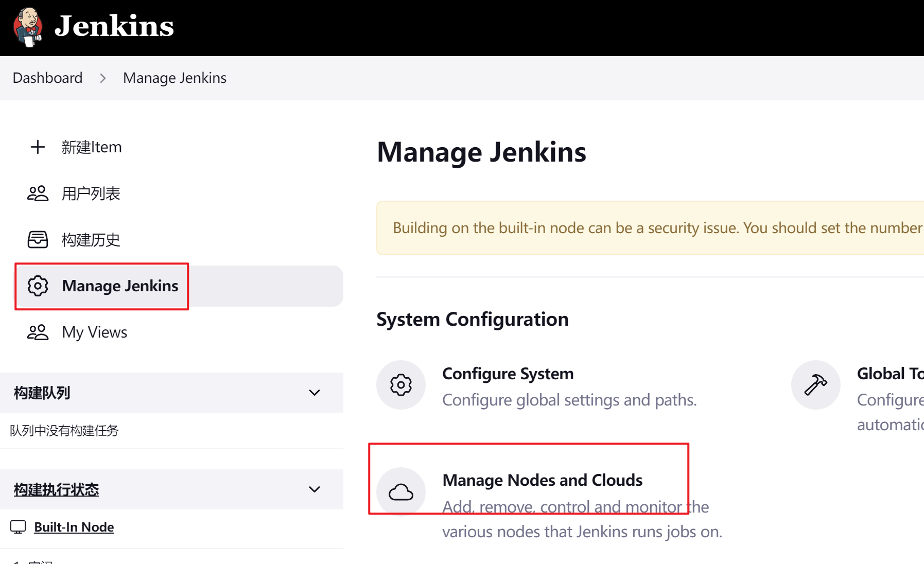The height and width of the screenshot is (564, 924).
Task: Click the people icon beside My Views
Action: click(38, 332)
